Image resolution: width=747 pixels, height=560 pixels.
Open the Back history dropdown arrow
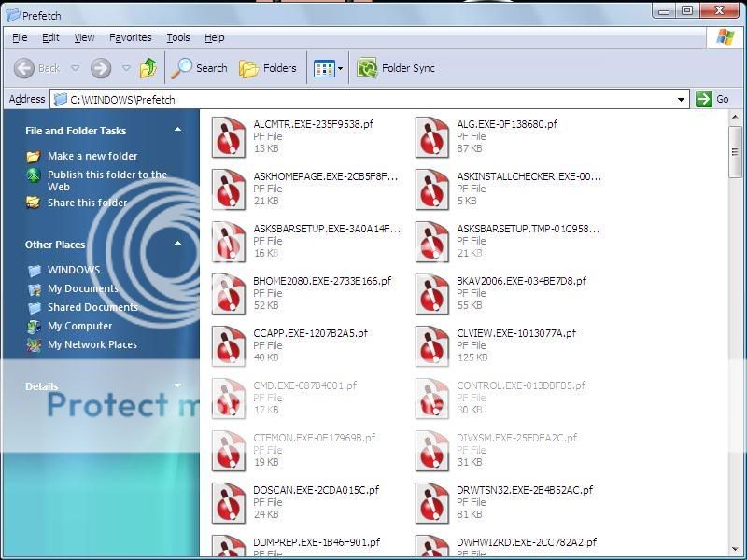76,68
